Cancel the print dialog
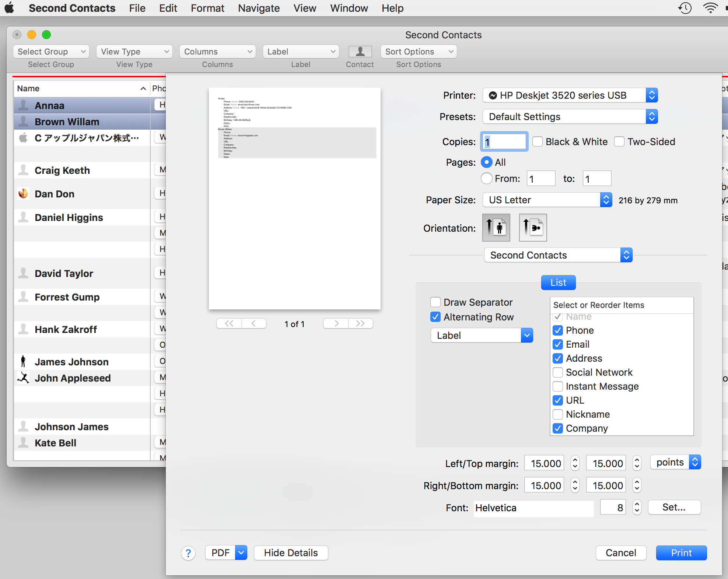Viewport: 728px width, 579px height. [621, 552]
